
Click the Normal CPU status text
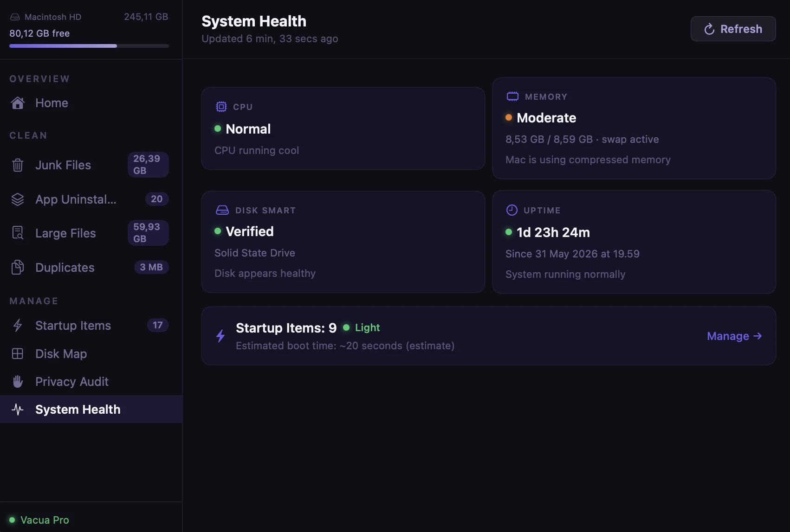pyautogui.click(x=248, y=129)
